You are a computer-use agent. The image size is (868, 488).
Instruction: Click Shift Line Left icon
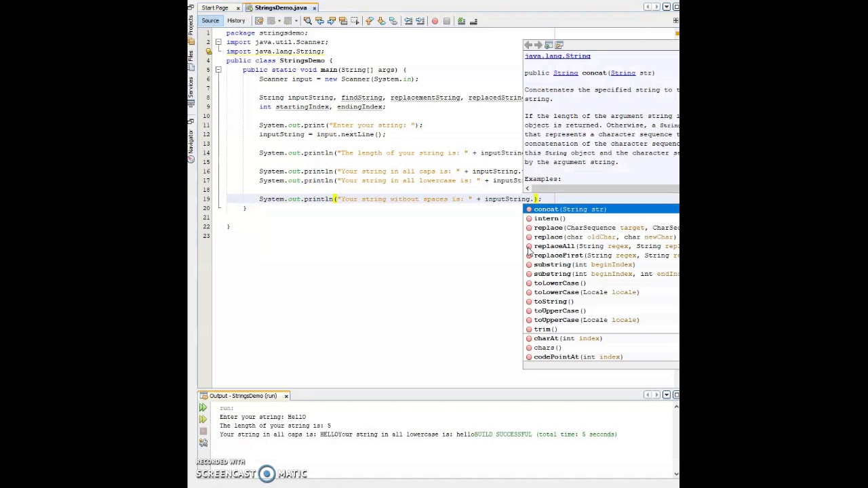coord(408,21)
